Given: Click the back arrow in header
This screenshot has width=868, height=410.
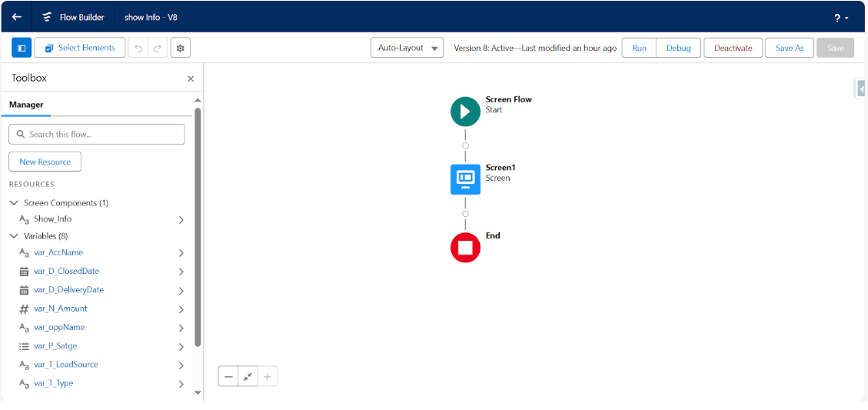Looking at the screenshot, I should click(17, 17).
